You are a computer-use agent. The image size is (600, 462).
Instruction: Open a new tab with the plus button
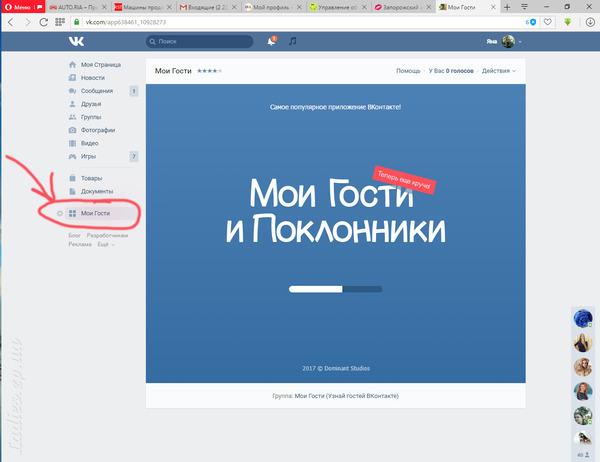[x=507, y=7]
